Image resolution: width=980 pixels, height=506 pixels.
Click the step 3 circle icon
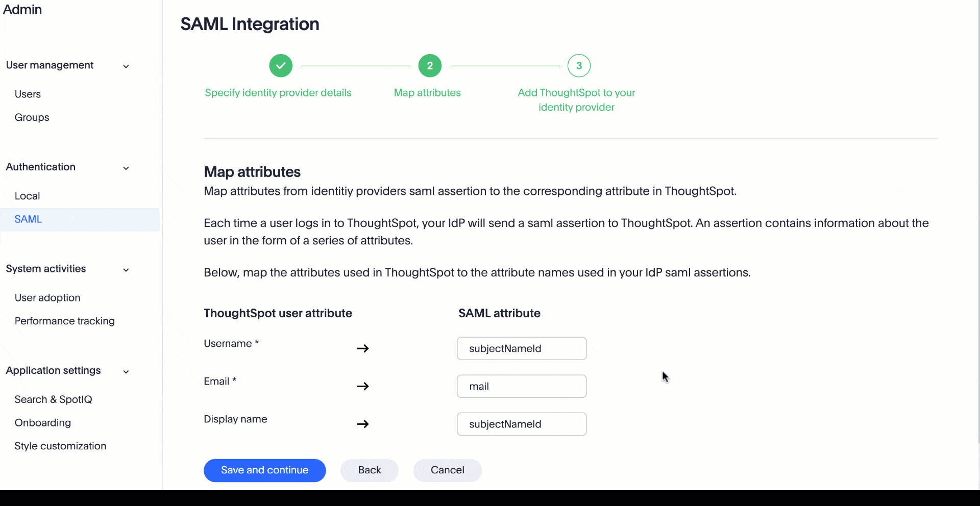point(579,66)
